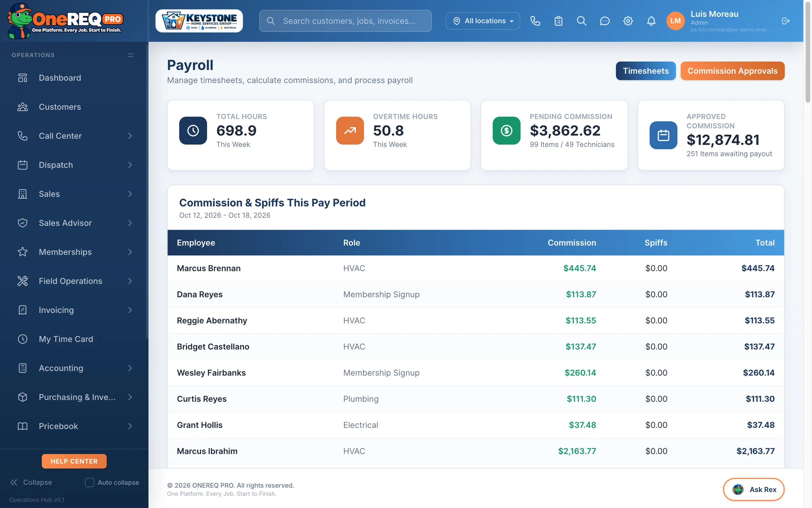Click the Overtime Hours trend icon
812x508 pixels.
tap(350, 131)
